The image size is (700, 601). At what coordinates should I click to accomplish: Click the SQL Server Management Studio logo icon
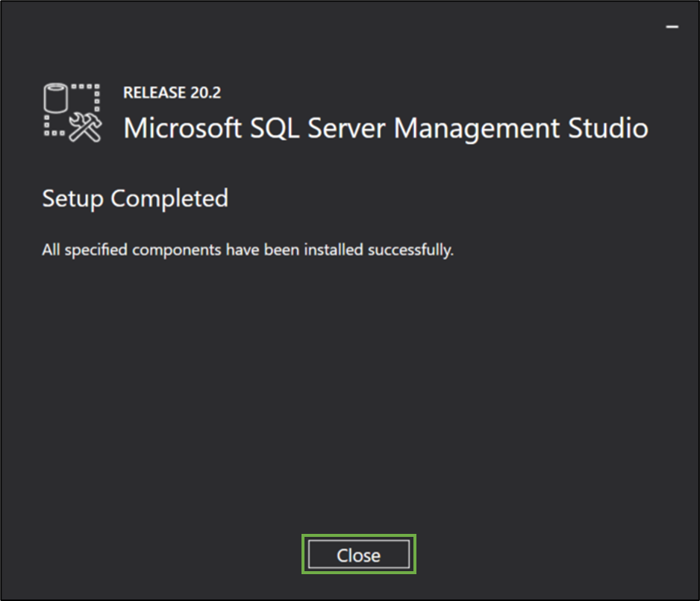pos(72,113)
